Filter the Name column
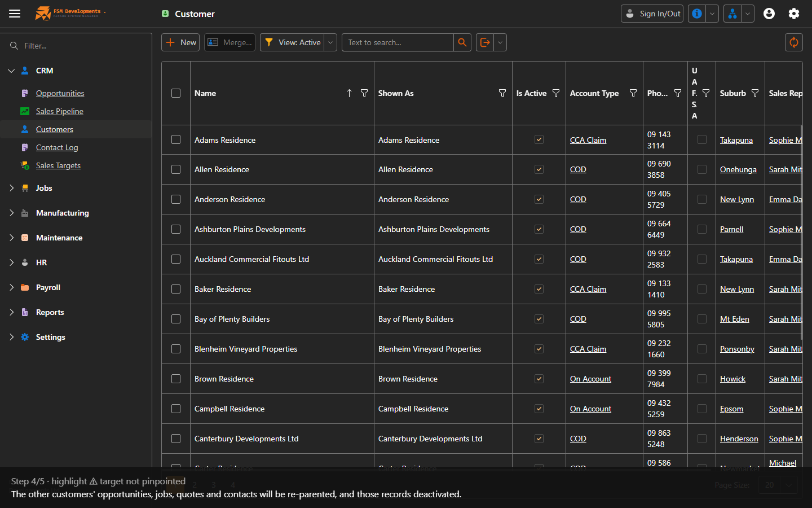The image size is (812, 508). click(364, 93)
